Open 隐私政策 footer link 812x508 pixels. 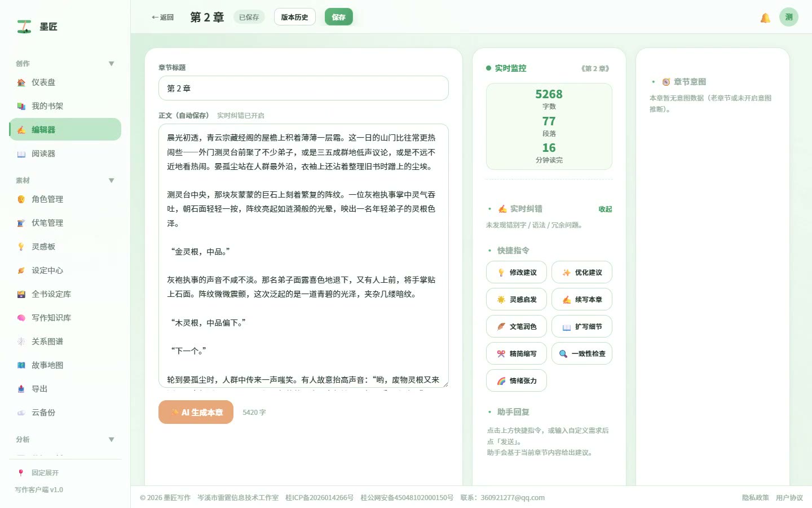(755, 497)
